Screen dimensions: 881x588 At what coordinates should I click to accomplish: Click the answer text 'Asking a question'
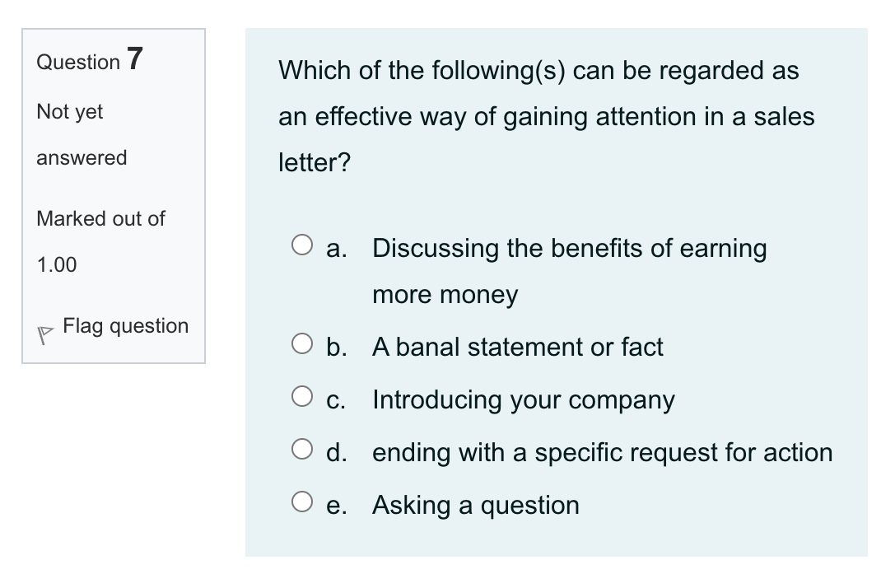pyautogui.click(x=475, y=505)
